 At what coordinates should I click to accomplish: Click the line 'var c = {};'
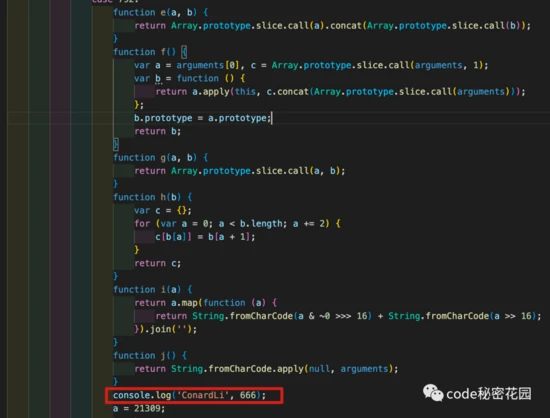(163, 211)
